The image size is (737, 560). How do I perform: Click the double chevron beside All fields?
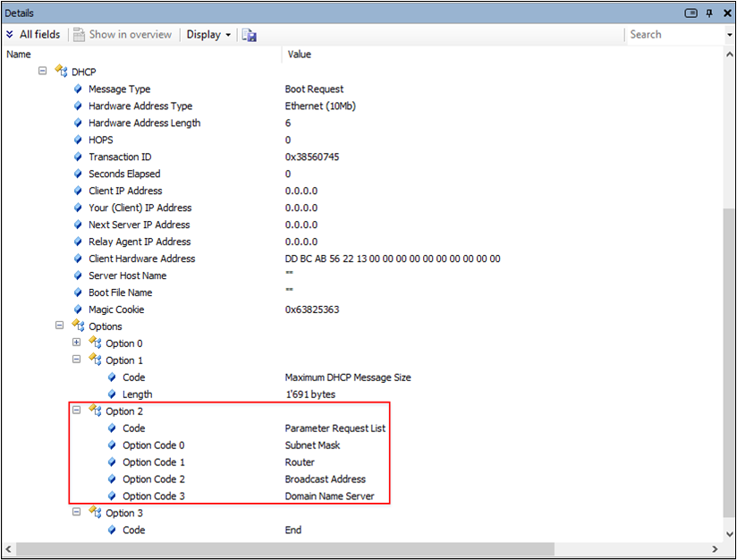click(x=9, y=35)
